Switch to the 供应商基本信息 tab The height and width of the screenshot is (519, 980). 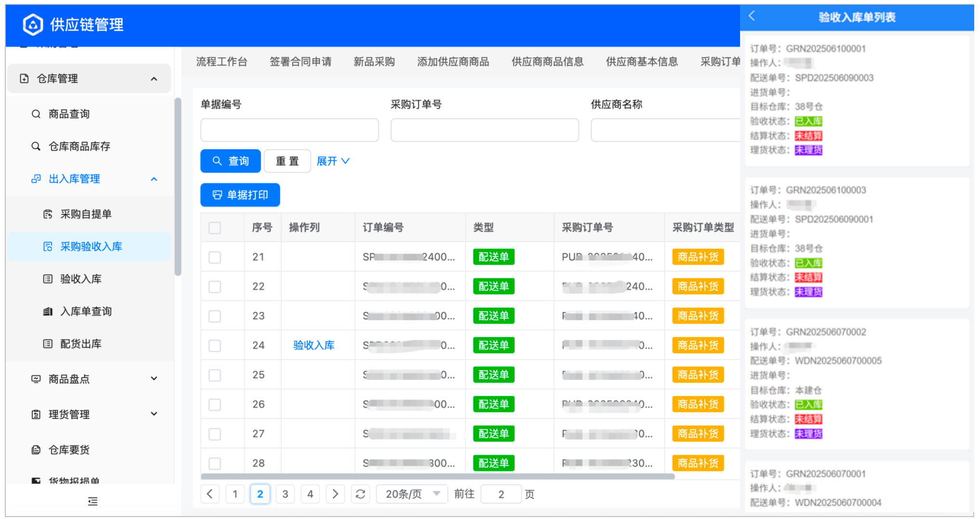pyautogui.click(x=642, y=62)
